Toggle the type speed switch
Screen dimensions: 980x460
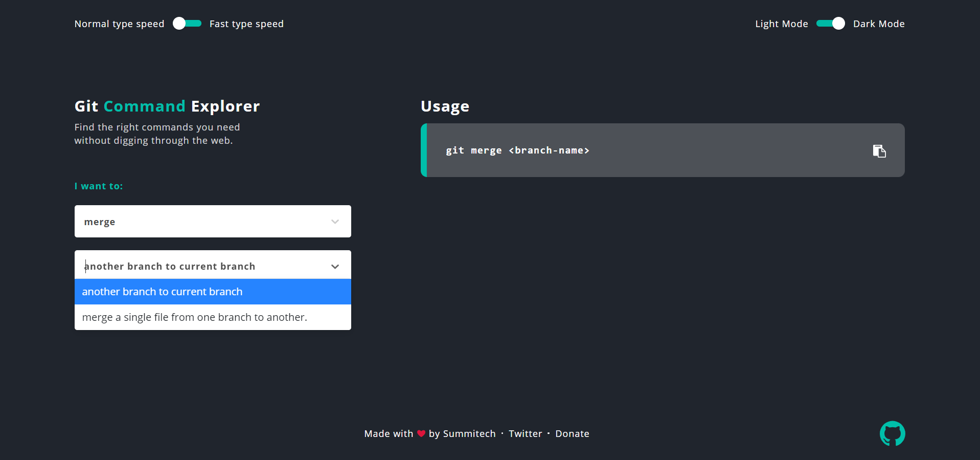(187, 24)
